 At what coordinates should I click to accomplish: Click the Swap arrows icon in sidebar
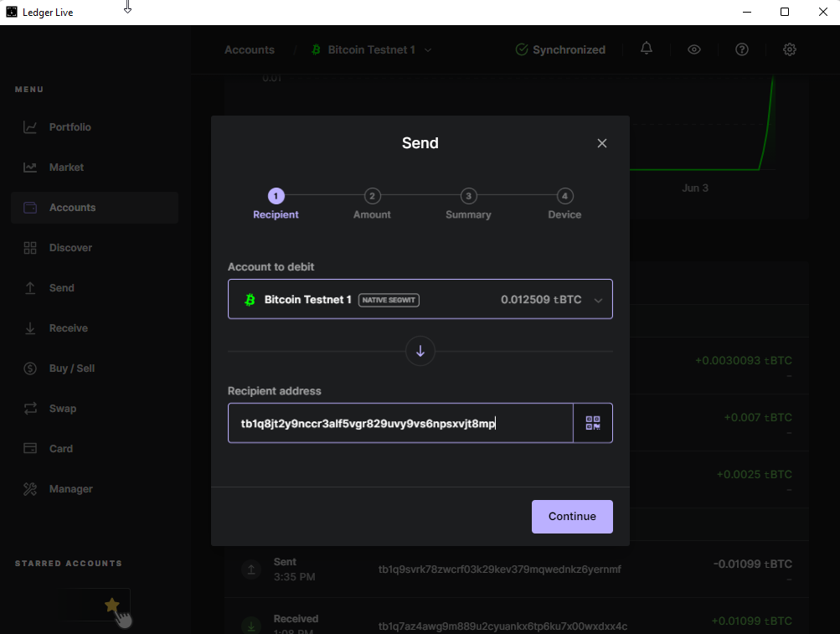[30, 409]
